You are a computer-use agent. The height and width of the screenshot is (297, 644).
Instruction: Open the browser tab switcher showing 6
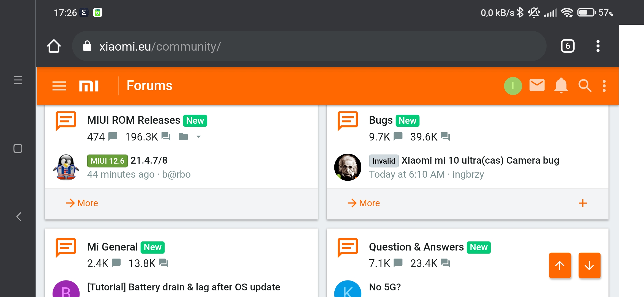567,46
